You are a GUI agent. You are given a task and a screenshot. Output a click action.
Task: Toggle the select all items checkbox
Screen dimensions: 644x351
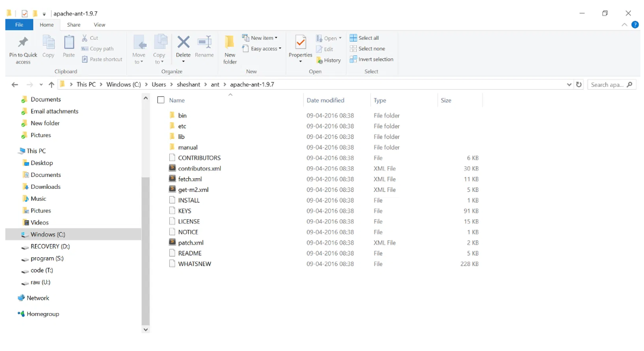pos(161,100)
